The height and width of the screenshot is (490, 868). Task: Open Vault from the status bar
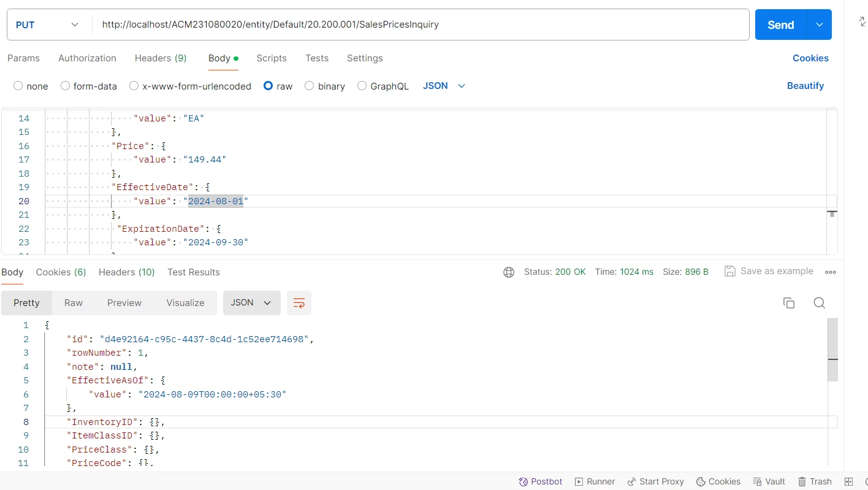[769, 481]
